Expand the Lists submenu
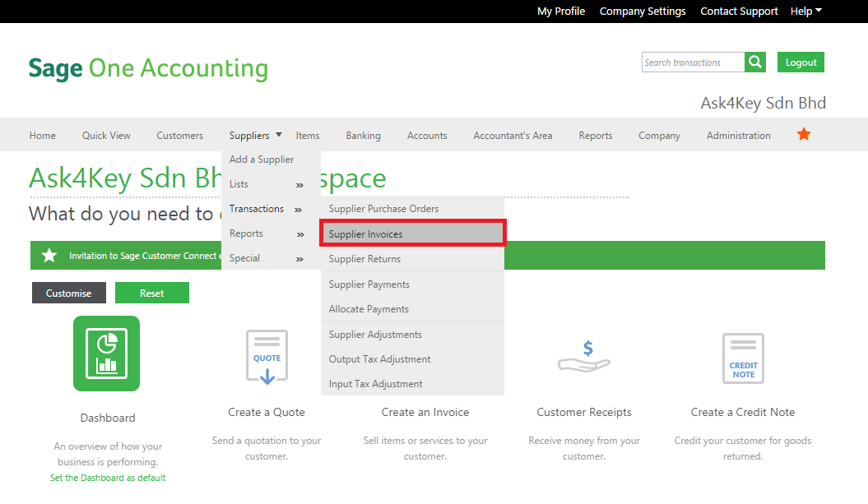Image resolution: width=868 pixels, height=504 pixels. coord(267,184)
